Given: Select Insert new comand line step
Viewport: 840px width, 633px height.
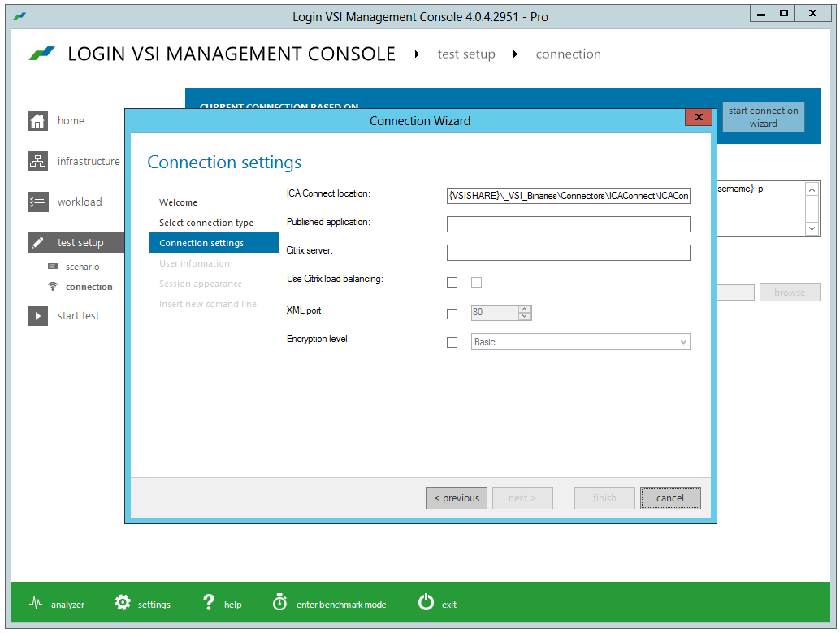Looking at the screenshot, I should (208, 304).
